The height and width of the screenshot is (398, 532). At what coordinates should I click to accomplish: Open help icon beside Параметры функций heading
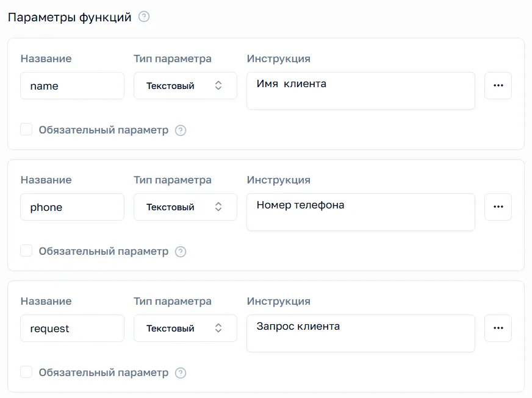(144, 16)
